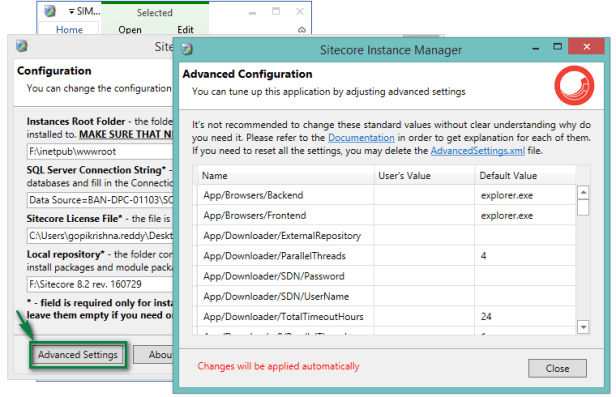Click the SQL Server Connection String field
Screen dimensions: 616x397
(x=100, y=200)
